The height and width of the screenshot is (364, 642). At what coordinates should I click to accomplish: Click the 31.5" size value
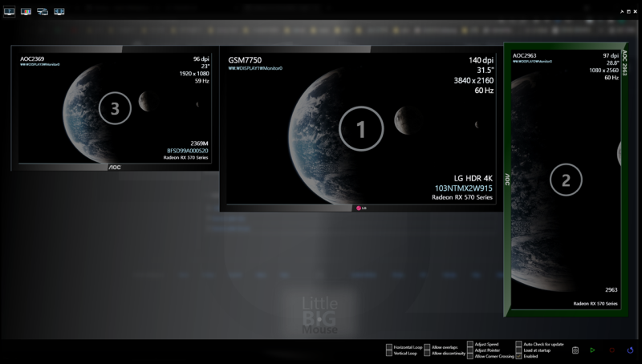tap(486, 71)
